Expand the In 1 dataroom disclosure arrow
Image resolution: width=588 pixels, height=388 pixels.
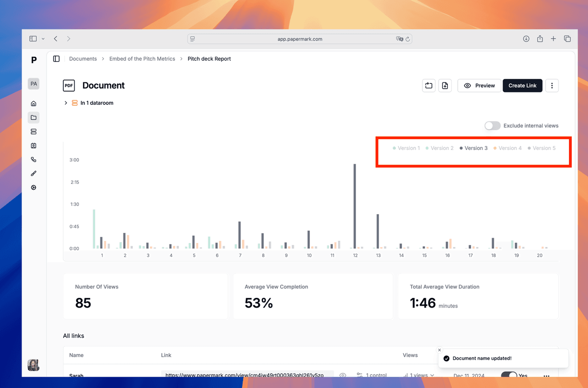coord(66,103)
